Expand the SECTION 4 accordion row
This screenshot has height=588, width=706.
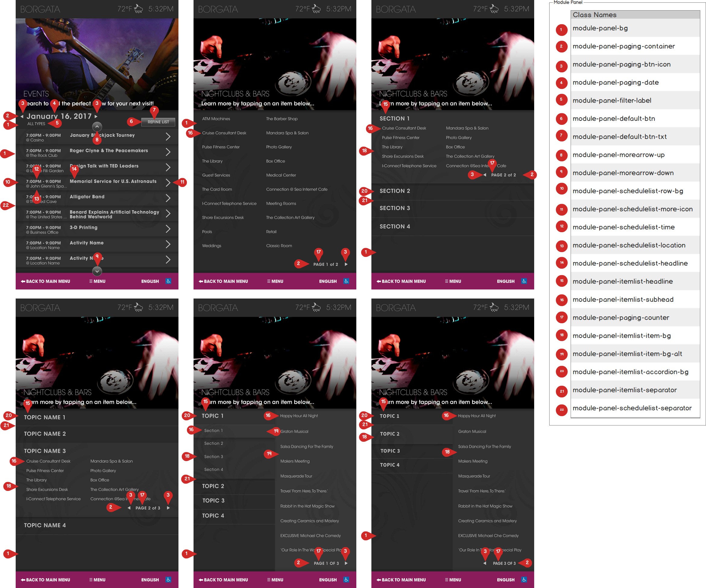click(395, 226)
